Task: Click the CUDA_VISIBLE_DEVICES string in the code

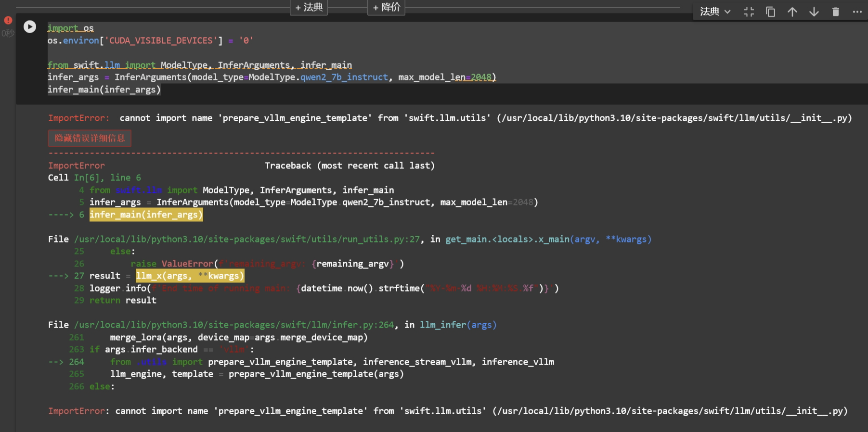Action: pyautogui.click(x=161, y=40)
